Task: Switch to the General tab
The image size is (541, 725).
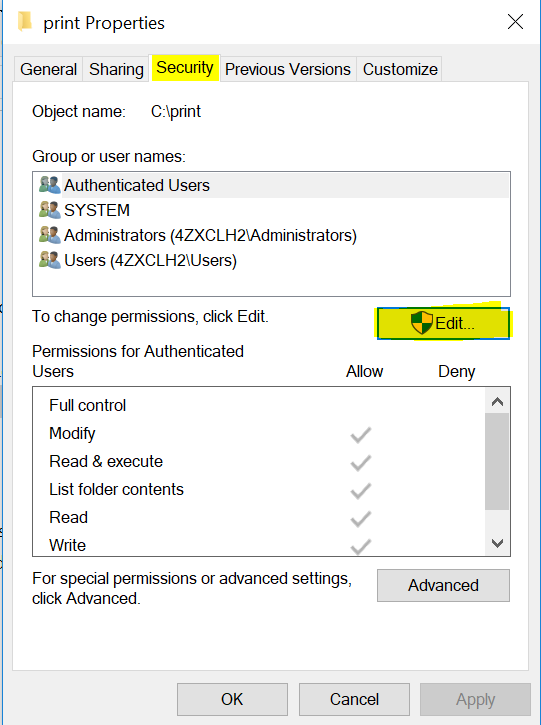Action: click(x=49, y=69)
